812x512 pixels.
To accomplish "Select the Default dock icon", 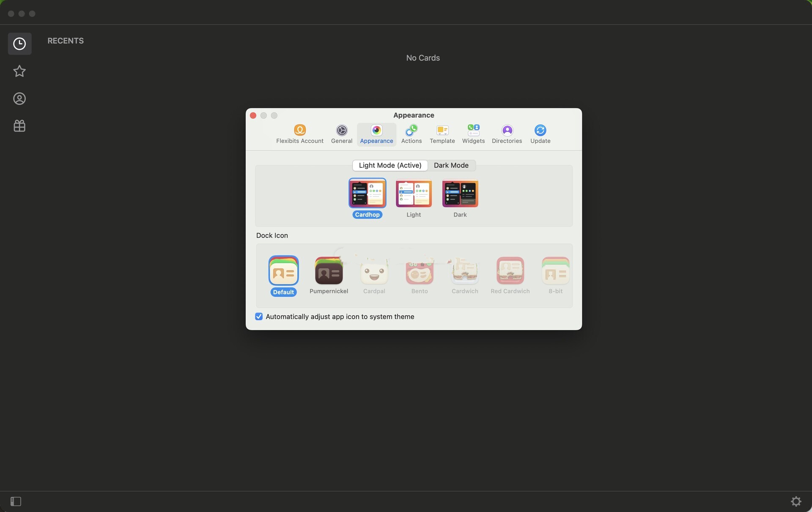I will pos(283,271).
